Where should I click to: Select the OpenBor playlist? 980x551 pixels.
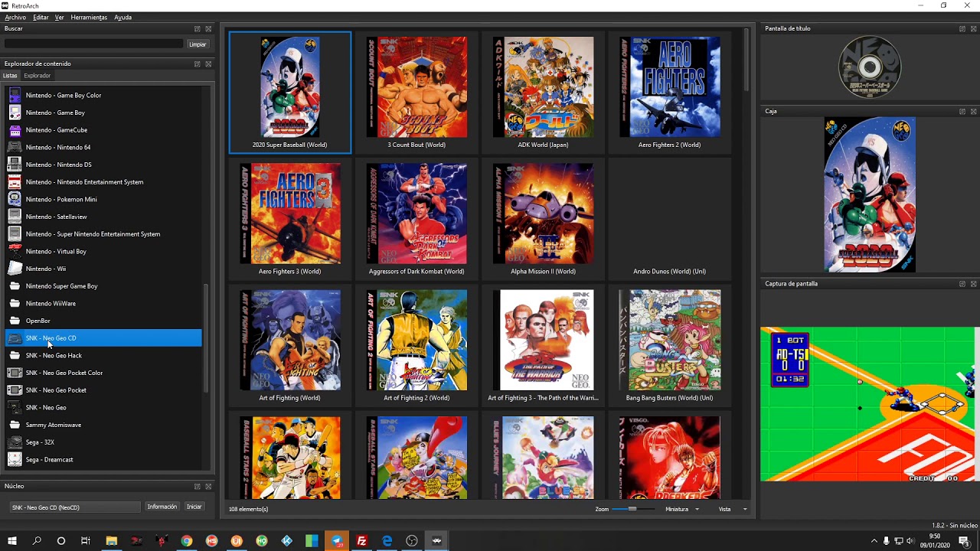tap(103, 321)
